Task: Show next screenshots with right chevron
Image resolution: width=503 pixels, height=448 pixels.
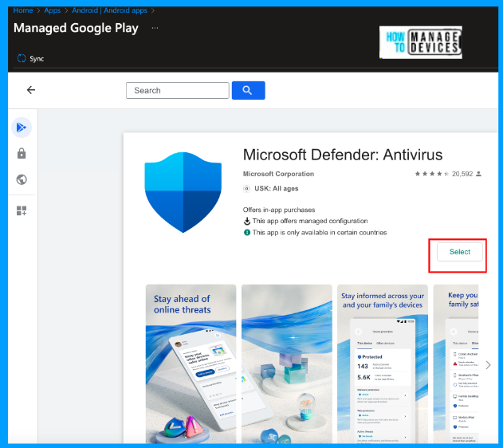Action: click(x=488, y=365)
